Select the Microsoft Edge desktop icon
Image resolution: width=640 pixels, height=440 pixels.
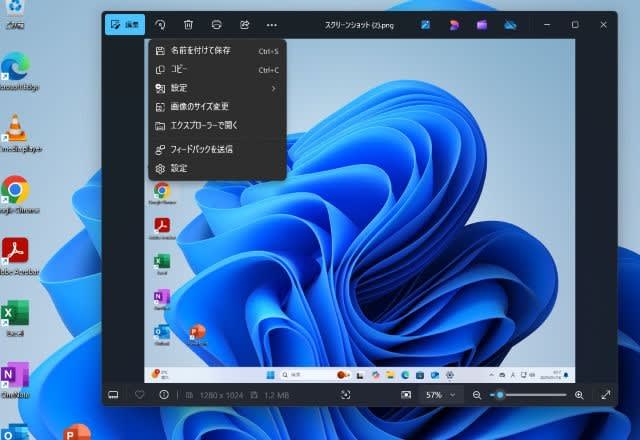click(x=16, y=71)
